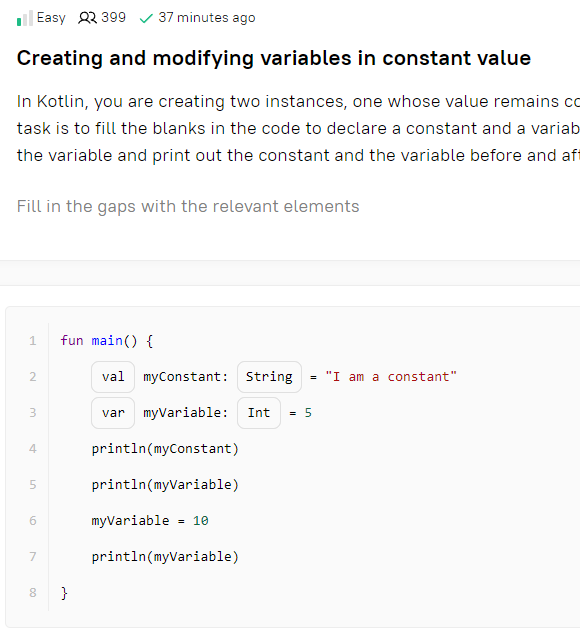
Task: Click the problem title heading
Action: pos(274,58)
